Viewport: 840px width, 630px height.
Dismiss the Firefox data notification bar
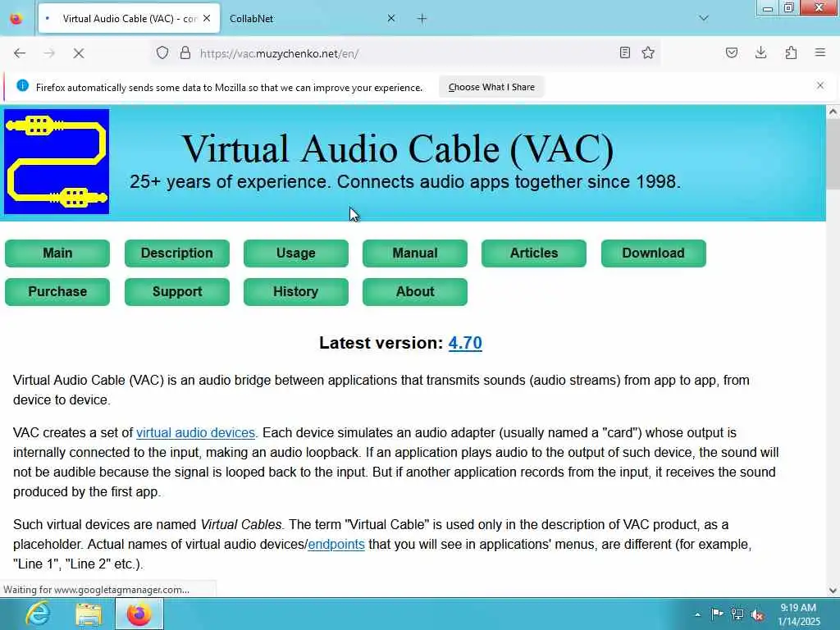point(820,85)
